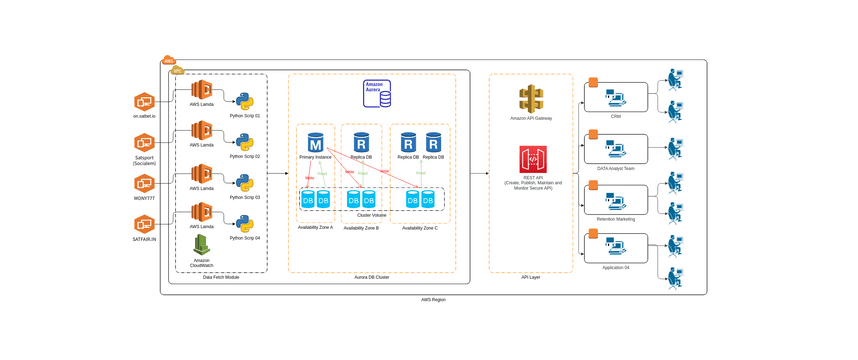Click the AWS Lambda icon feeding Python Scrip 04

201,212
